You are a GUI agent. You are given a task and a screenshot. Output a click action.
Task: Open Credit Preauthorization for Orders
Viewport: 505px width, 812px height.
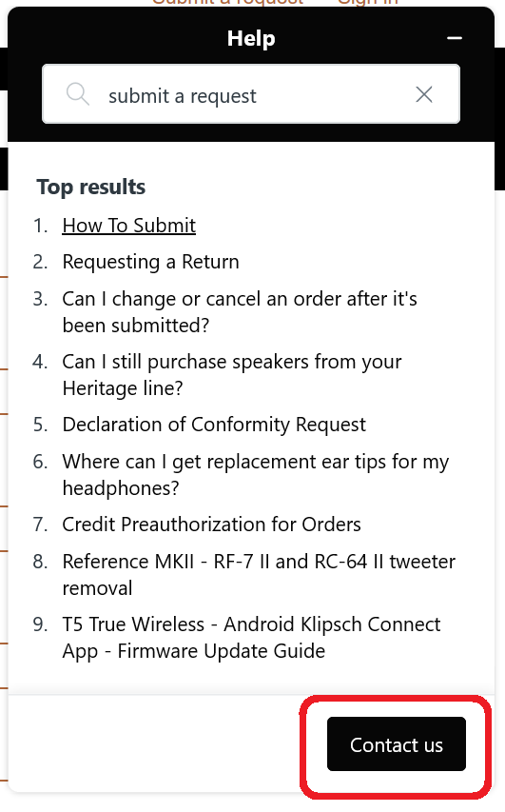click(x=212, y=525)
